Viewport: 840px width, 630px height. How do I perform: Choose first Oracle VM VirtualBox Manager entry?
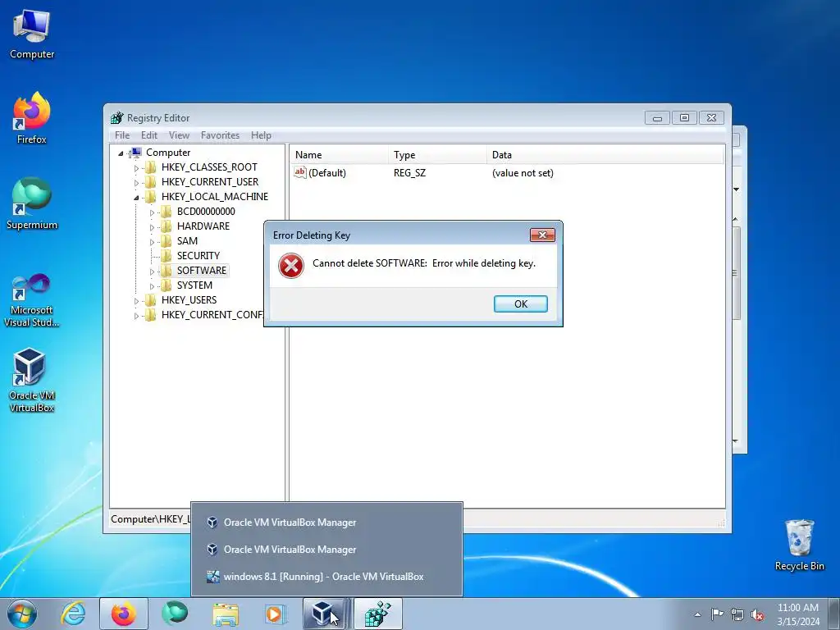[x=326, y=523]
